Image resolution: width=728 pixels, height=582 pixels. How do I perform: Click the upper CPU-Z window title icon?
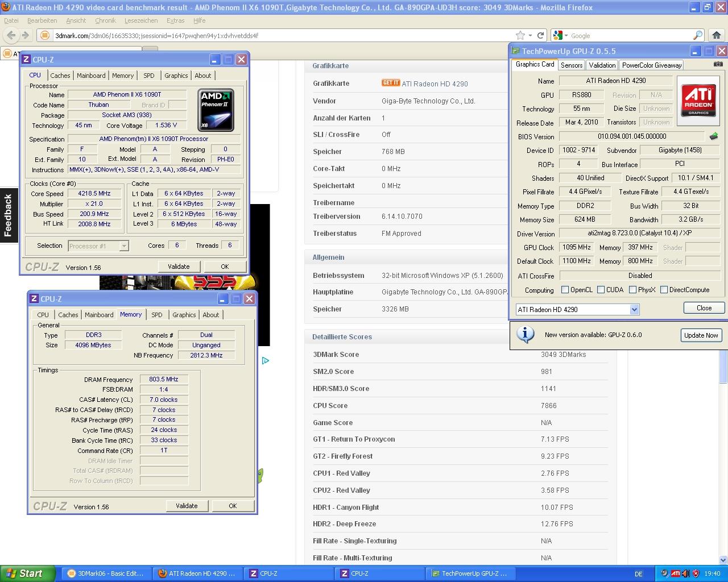click(26, 59)
